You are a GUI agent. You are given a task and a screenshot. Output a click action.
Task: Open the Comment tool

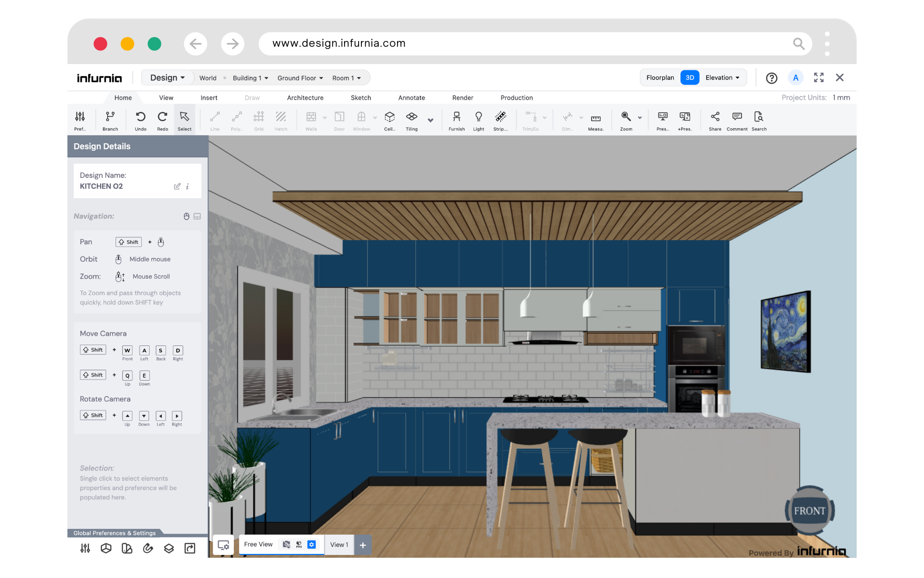(x=737, y=117)
